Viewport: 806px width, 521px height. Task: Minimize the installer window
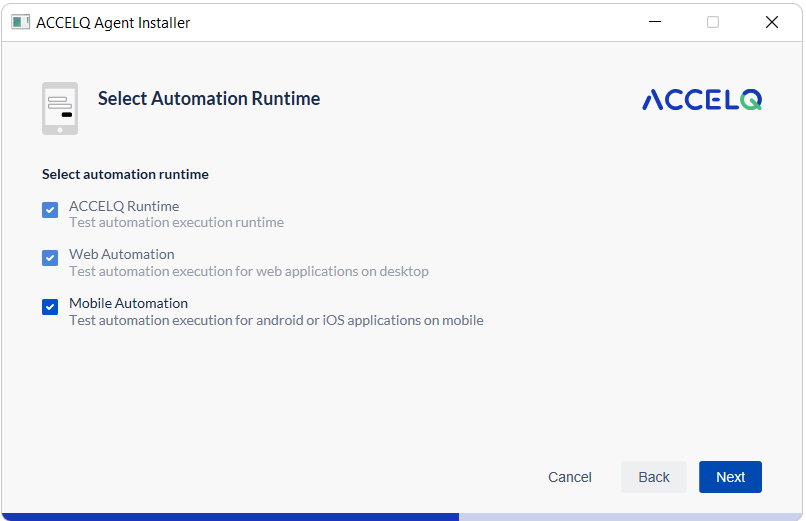tap(655, 22)
